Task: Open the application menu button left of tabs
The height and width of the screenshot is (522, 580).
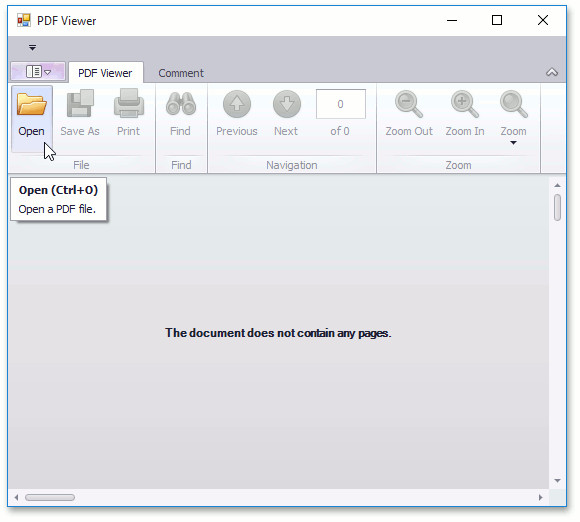Action: click(38, 71)
